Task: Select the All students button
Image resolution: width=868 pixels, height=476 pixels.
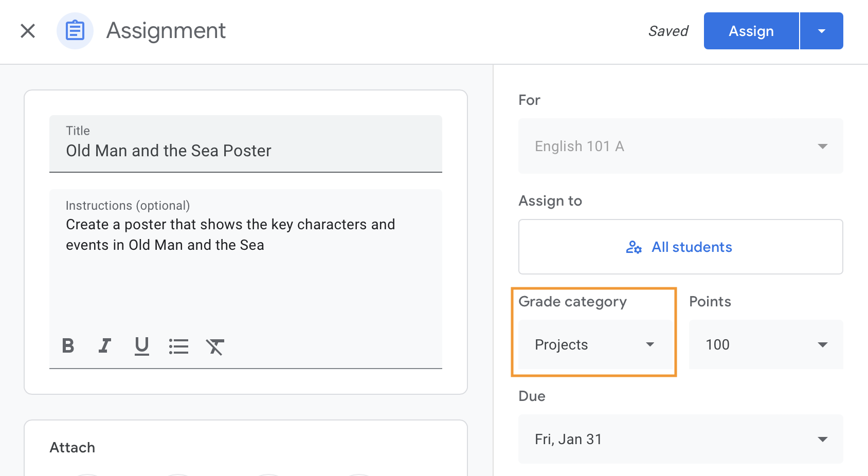Action: point(680,247)
